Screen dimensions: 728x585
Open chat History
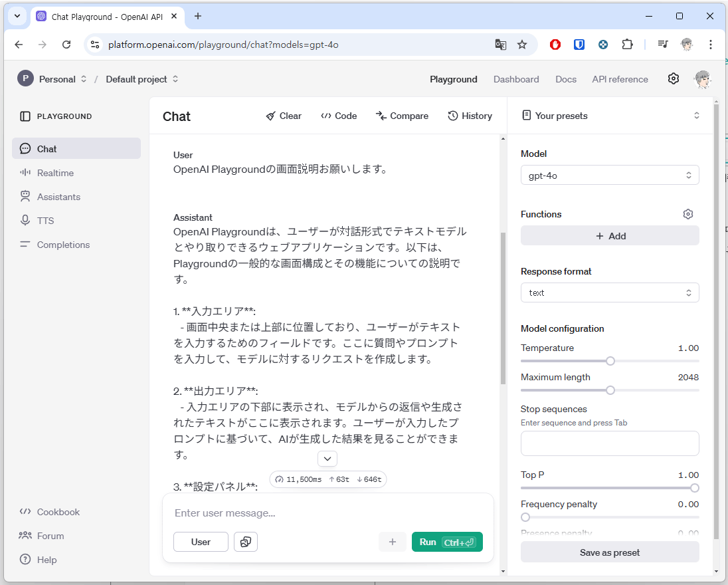pos(470,116)
